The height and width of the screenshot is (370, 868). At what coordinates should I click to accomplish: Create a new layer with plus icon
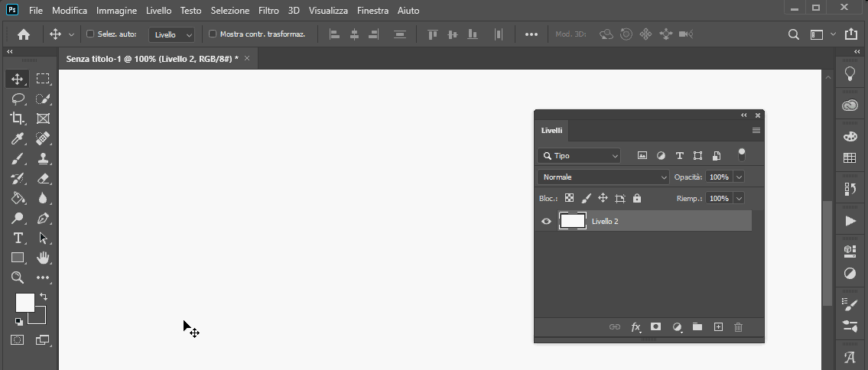pyautogui.click(x=718, y=327)
